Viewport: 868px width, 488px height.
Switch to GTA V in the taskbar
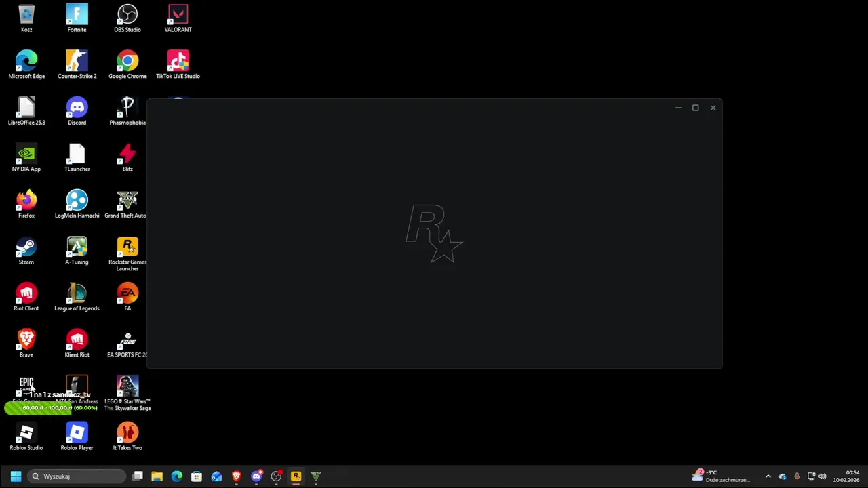[x=315, y=476]
